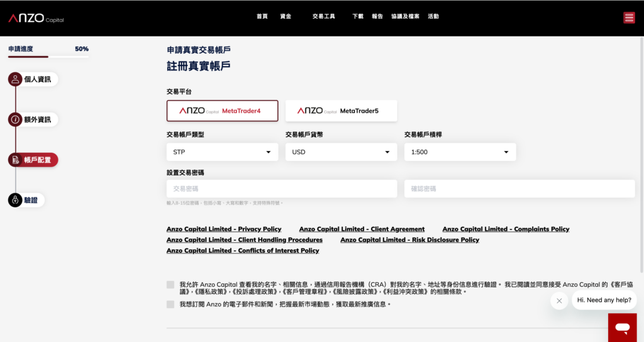Click the 申請進度 progress bar
The image size is (644, 342).
pos(48,57)
